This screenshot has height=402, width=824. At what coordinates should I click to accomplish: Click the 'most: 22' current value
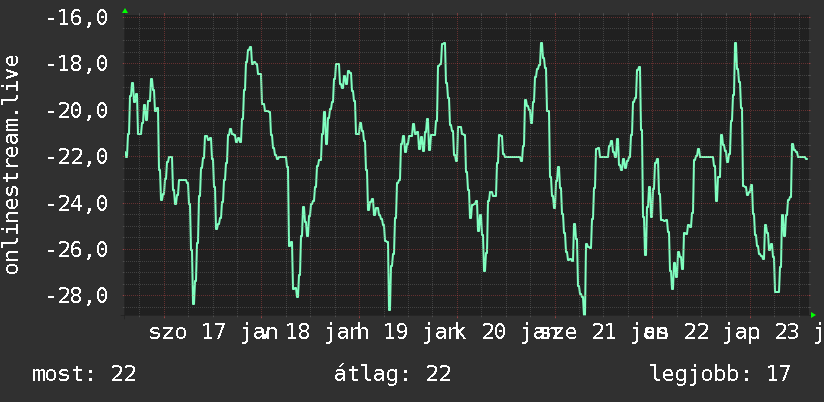[84, 374]
